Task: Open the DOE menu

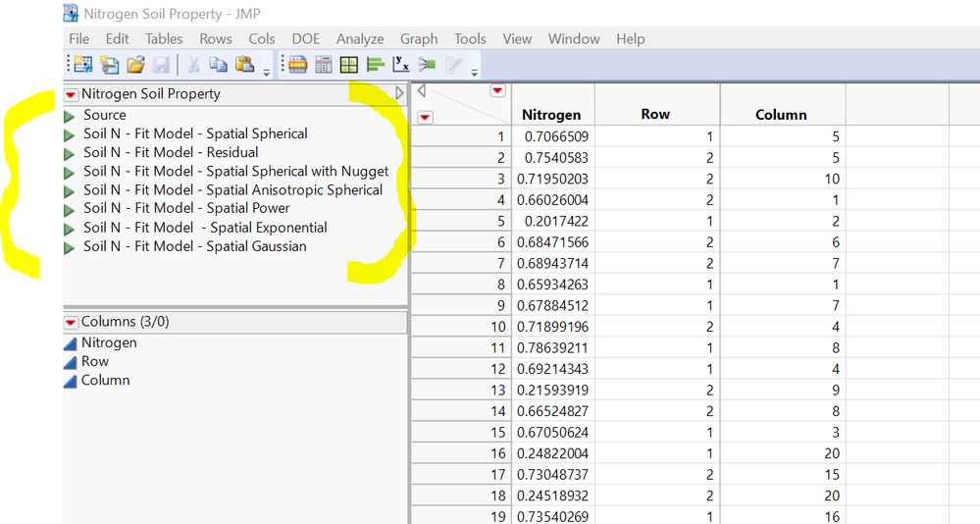Action: [306, 39]
